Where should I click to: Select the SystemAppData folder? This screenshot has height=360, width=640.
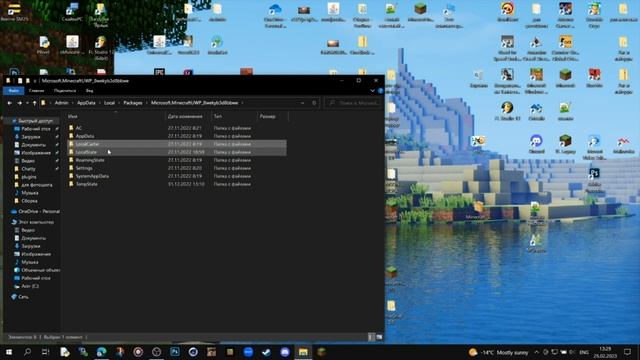point(176,176)
